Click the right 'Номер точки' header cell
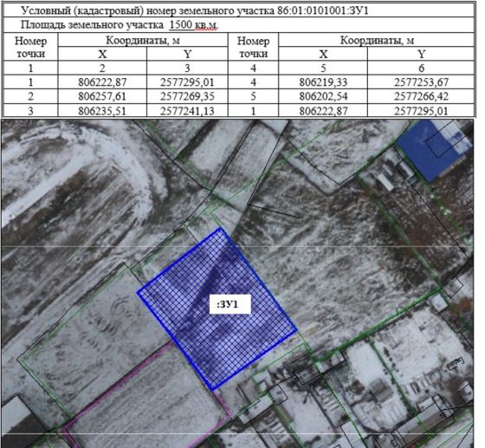 point(253,47)
